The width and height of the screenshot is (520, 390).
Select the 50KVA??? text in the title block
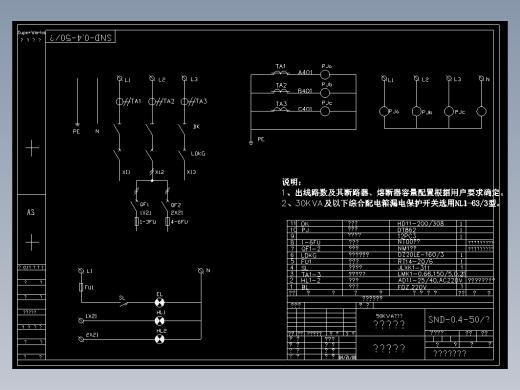pos(389,316)
